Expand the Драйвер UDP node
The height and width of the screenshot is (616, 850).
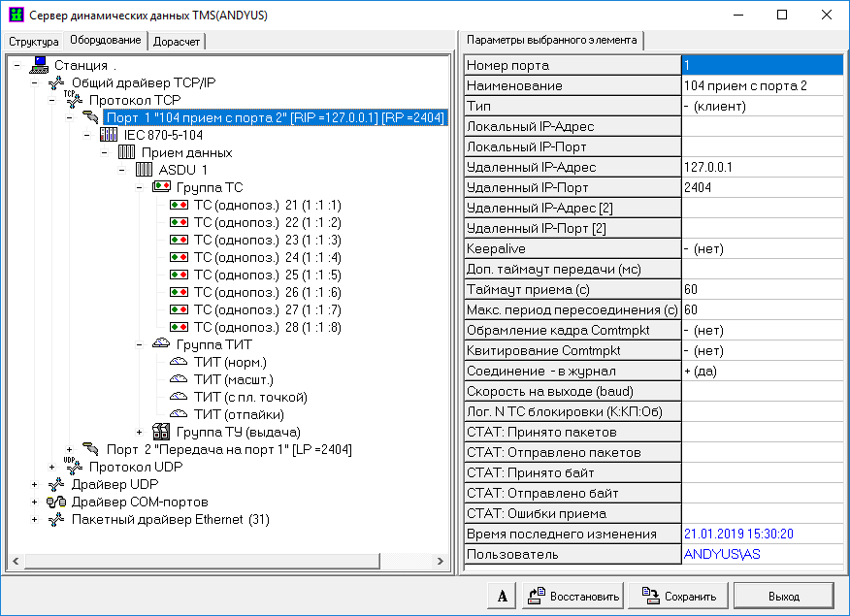[35, 484]
